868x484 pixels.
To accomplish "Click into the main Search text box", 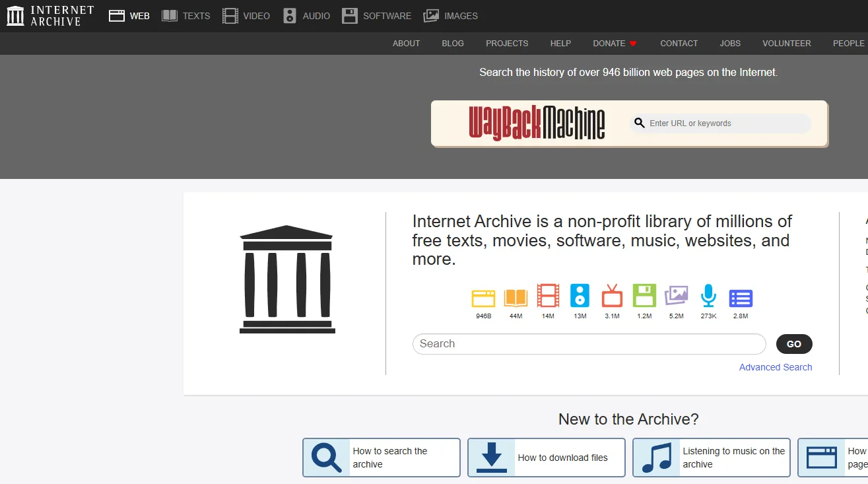I will tap(589, 344).
